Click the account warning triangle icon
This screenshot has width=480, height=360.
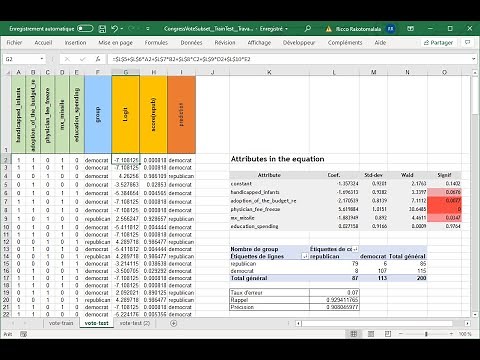tap(329, 29)
